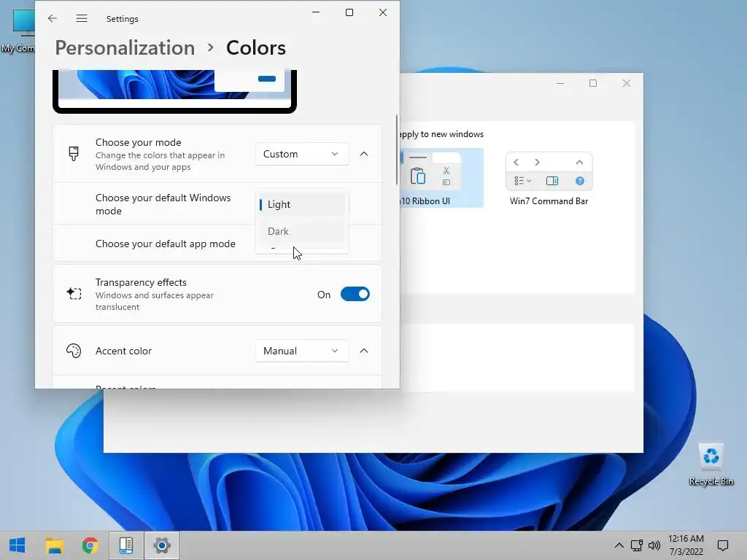Open File Explorer from the taskbar
Image resolution: width=747 pixels, height=560 pixels.
[x=54, y=545]
